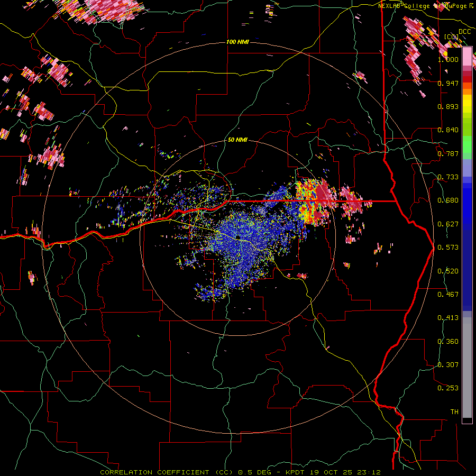Viewport: 476px width, 476px height.
Task: Click the gray segment near 0.307
Action: coord(467,368)
